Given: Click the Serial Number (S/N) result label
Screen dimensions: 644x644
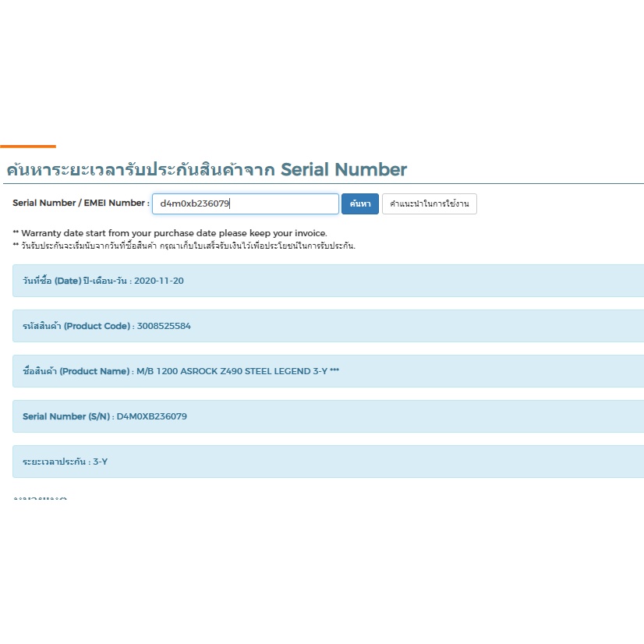Looking at the screenshot, I should click(67, 416).
